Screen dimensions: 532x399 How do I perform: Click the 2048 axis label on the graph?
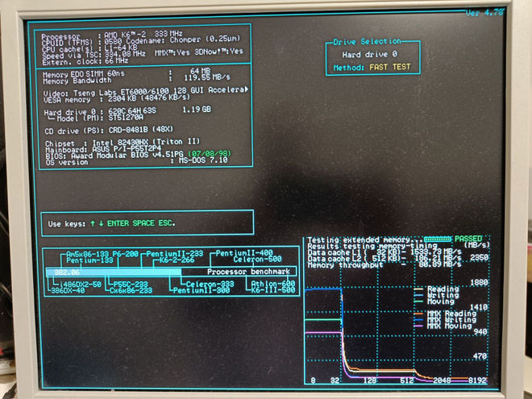[442, 380]
